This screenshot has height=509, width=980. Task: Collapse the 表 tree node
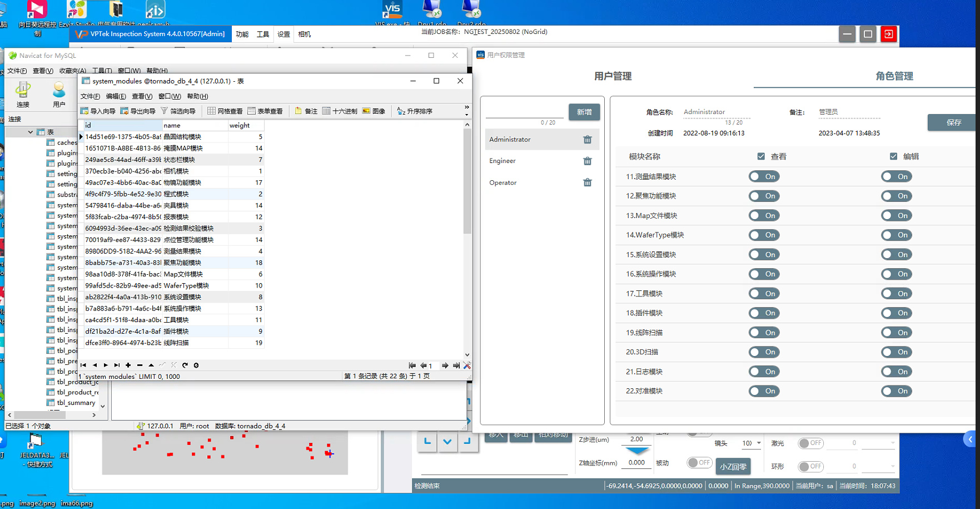pos(30,132)
